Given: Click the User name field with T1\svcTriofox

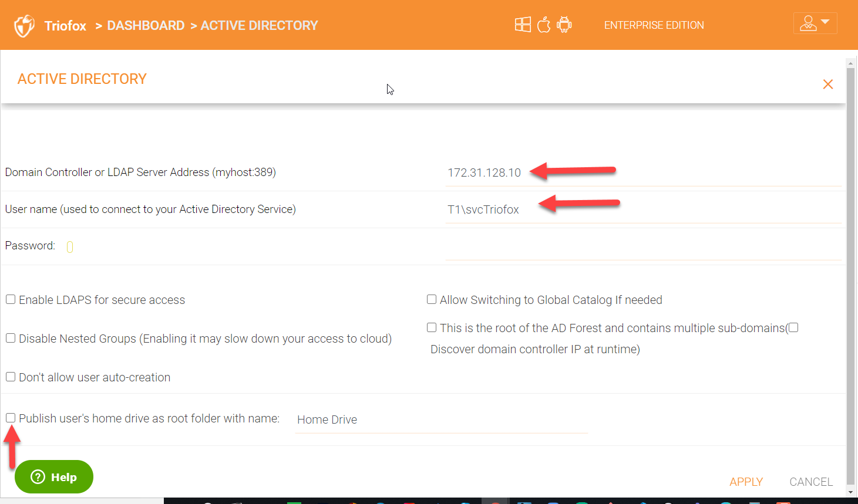Looking at the screenshot, I should 644,209.
